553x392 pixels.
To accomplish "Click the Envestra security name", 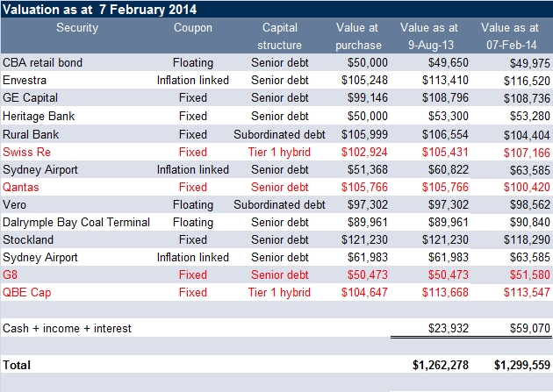I will coord(25,81).
